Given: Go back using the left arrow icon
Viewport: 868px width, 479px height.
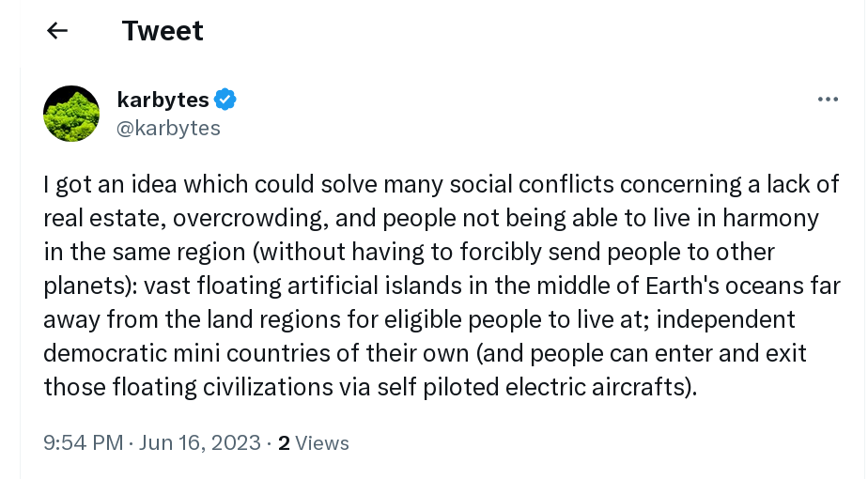Looking at the screenshot, I should point(57,30).
